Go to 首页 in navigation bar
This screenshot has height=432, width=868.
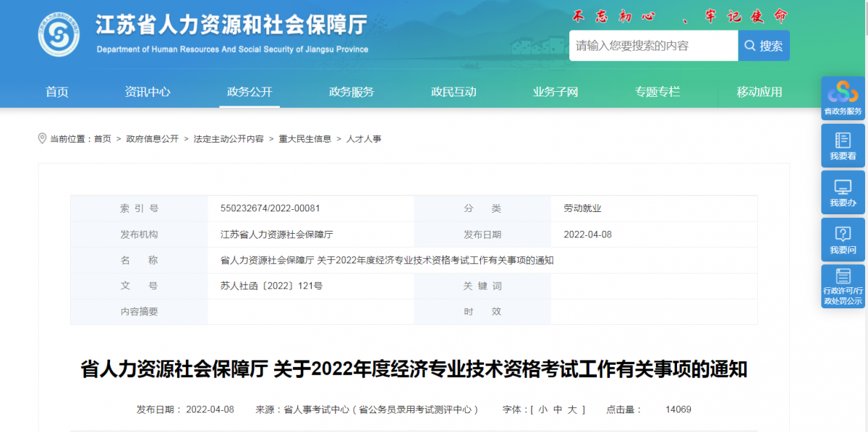tap(57, 92)
